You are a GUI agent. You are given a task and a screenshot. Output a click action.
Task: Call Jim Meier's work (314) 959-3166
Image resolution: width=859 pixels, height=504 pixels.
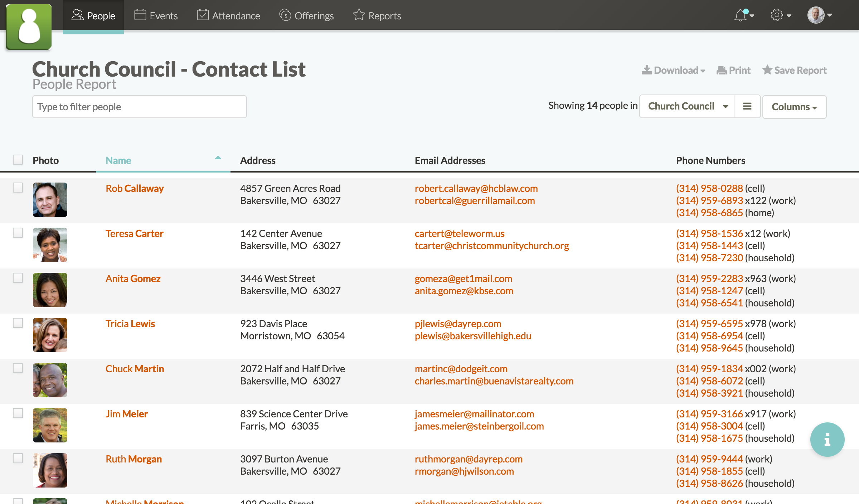pyautogui.click(x=709, y=414)
